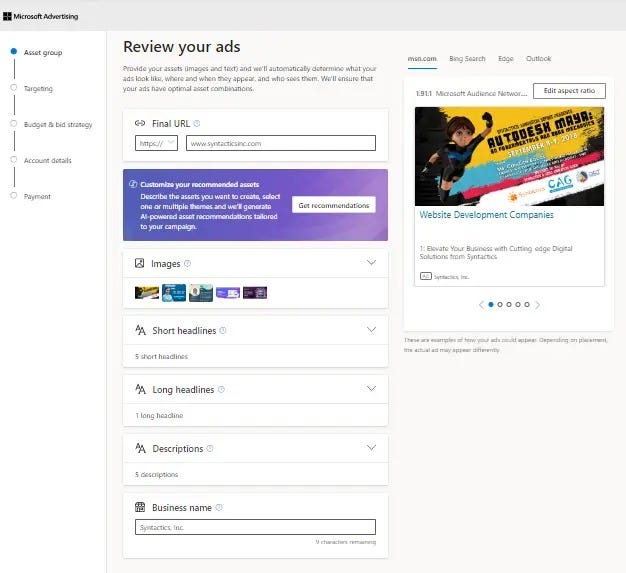Open the Short headlines help info icon
Image resolution: width=626 pixels, height=573 pixels.
tap(223, 330)
